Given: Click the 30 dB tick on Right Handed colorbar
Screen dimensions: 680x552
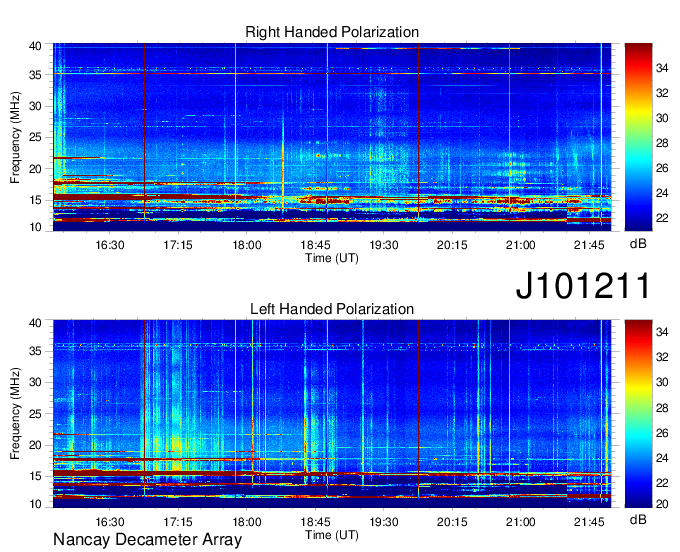Looking at the screenshot, I should point(662,118).
